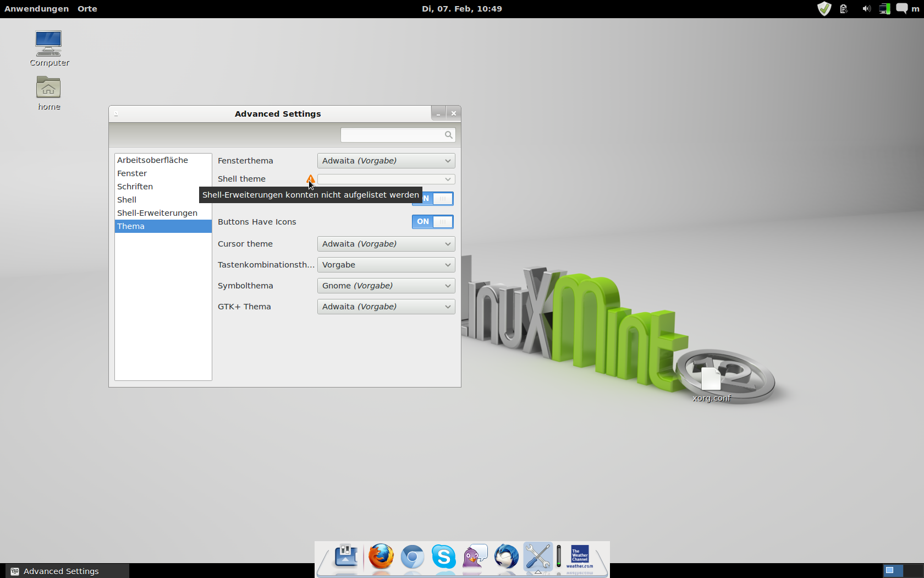Click the Advanced Settings taskbar button

point(67,571)
